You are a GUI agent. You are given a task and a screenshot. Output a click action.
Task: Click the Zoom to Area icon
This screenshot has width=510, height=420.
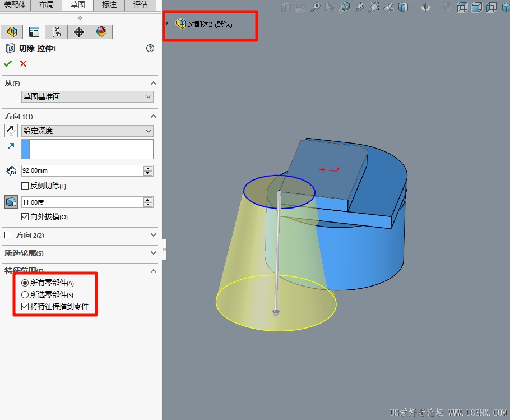(x=374, y=7)
